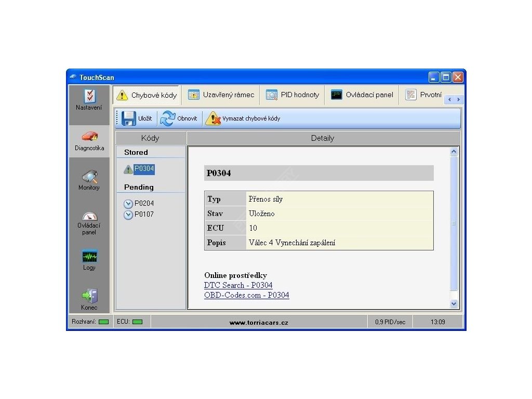Click the Vymazat chybové kódy warning icon
This screenshot has width=532, height=399.
coord(213,118)
